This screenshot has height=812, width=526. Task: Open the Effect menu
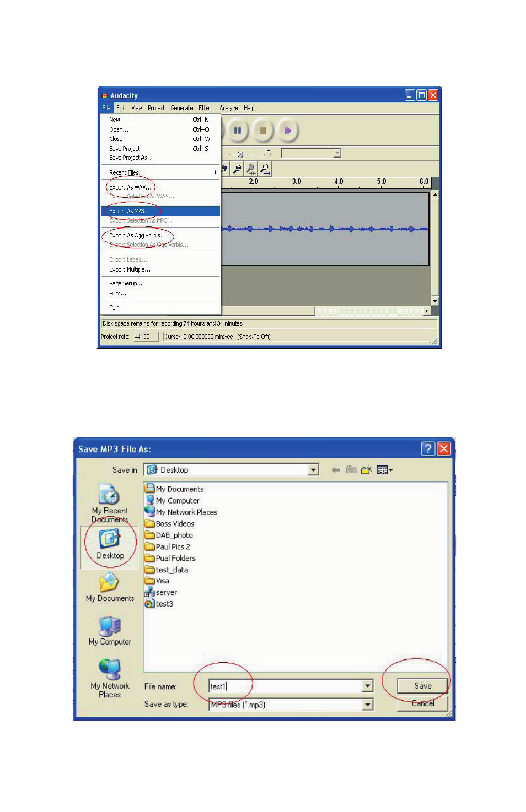[x=206, y=108]
